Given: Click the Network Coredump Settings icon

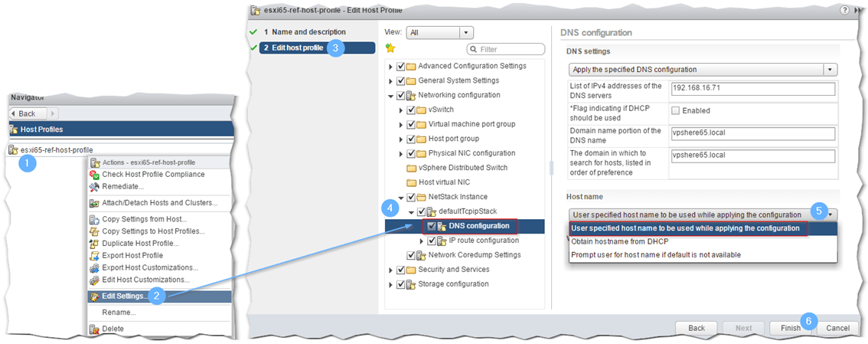Looking at the screenshot, I should (x=422, y=255).
